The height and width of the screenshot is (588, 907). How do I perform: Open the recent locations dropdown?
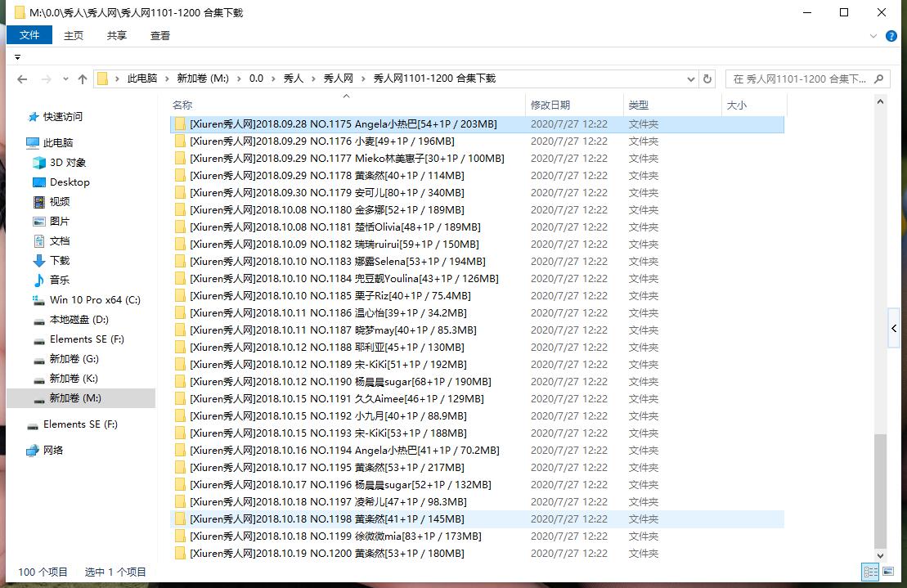[65, 79]
